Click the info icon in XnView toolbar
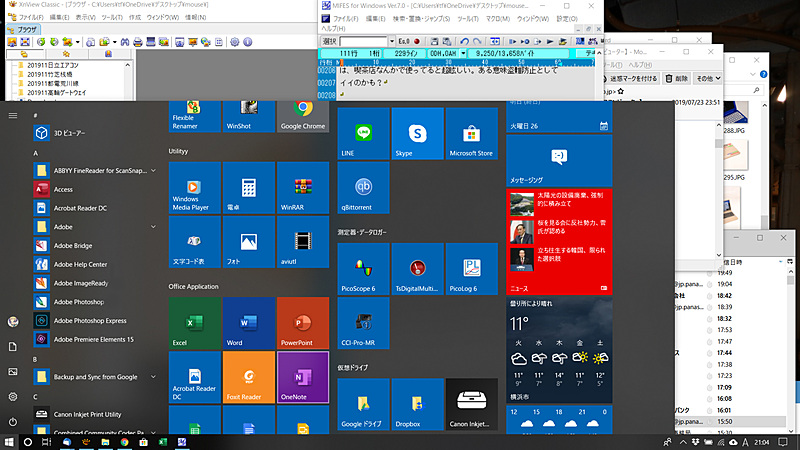This screenshot has height=450, width=800. 247,42
